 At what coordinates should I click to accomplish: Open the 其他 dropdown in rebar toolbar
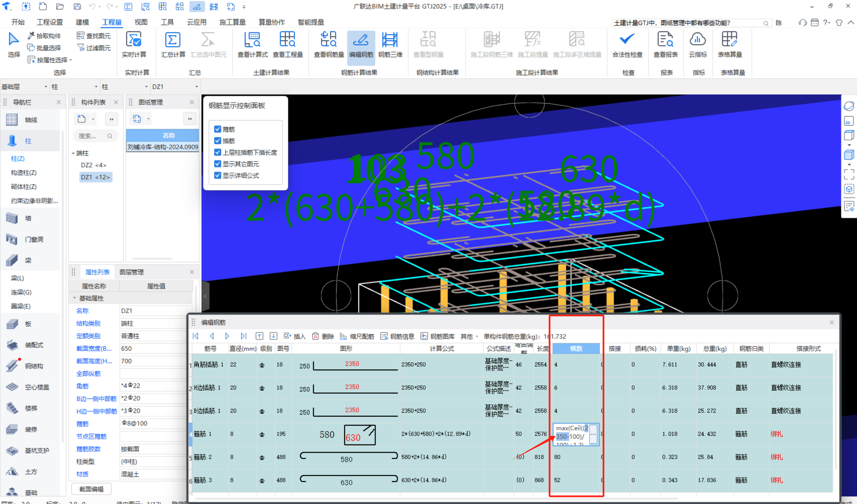click(x=469, y=336)
